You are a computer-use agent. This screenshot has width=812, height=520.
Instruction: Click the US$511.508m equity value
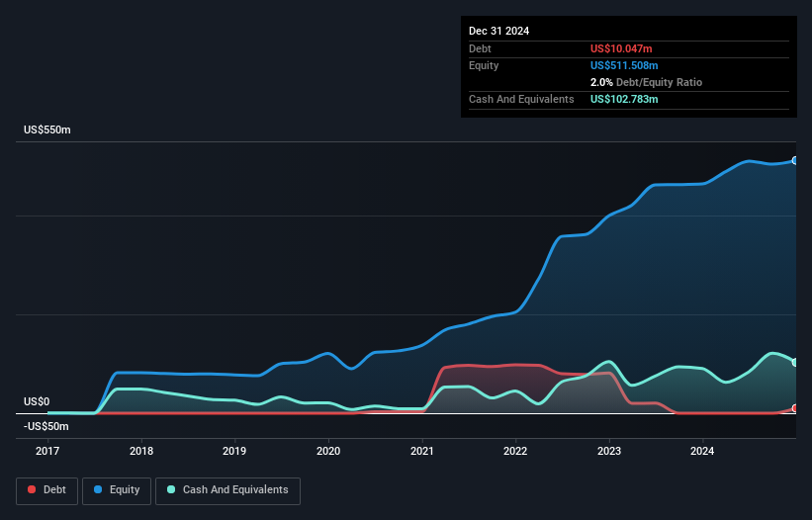(624, 65)
